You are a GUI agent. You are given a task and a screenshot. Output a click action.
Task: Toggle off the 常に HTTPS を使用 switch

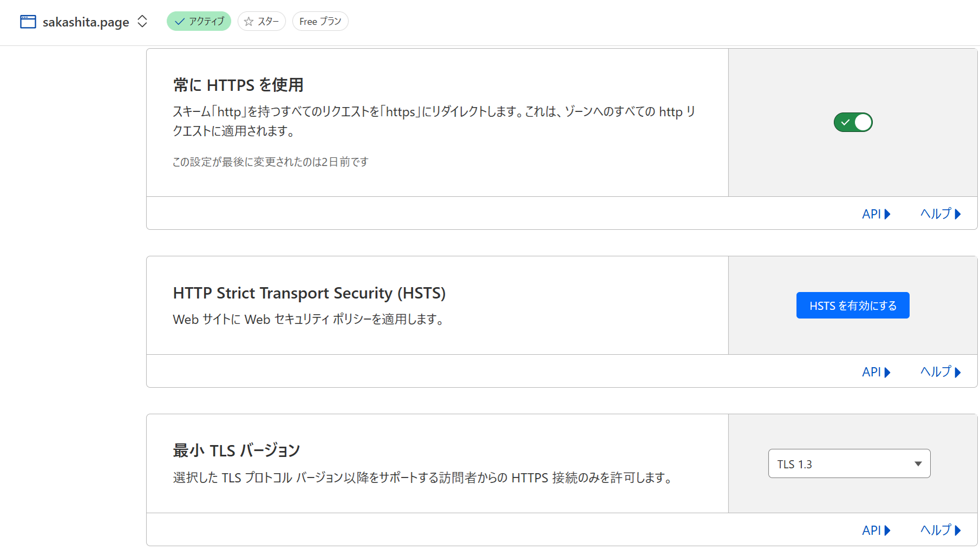coord(853,122)
